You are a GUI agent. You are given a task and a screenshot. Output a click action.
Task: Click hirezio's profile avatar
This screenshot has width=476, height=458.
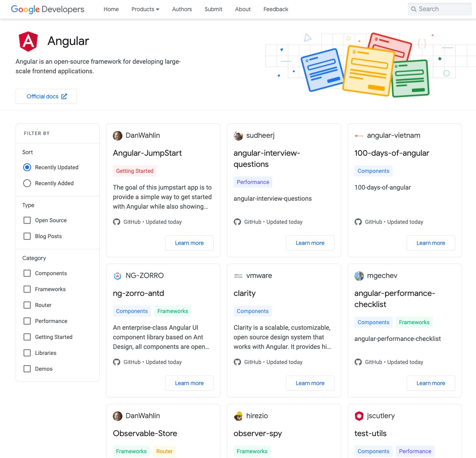coord(238,415)
